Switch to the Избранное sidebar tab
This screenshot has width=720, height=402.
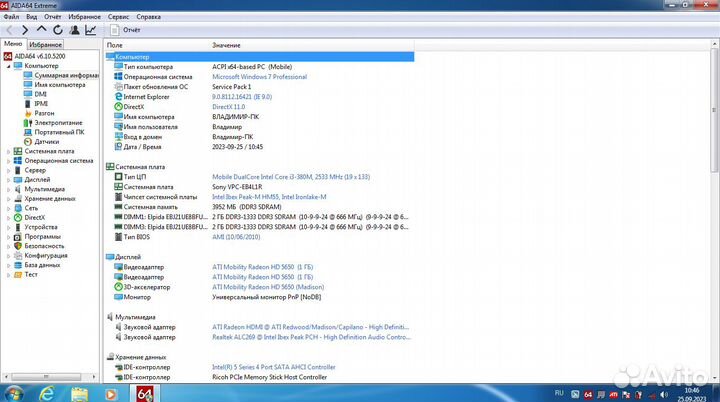(x=45, y=45)
